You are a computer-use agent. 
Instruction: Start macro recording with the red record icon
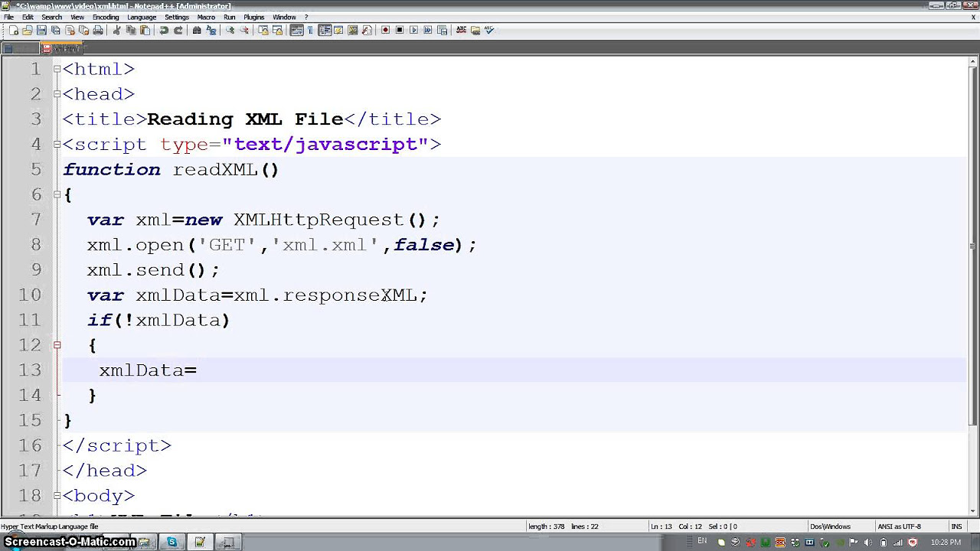click(x=385, y=31)
